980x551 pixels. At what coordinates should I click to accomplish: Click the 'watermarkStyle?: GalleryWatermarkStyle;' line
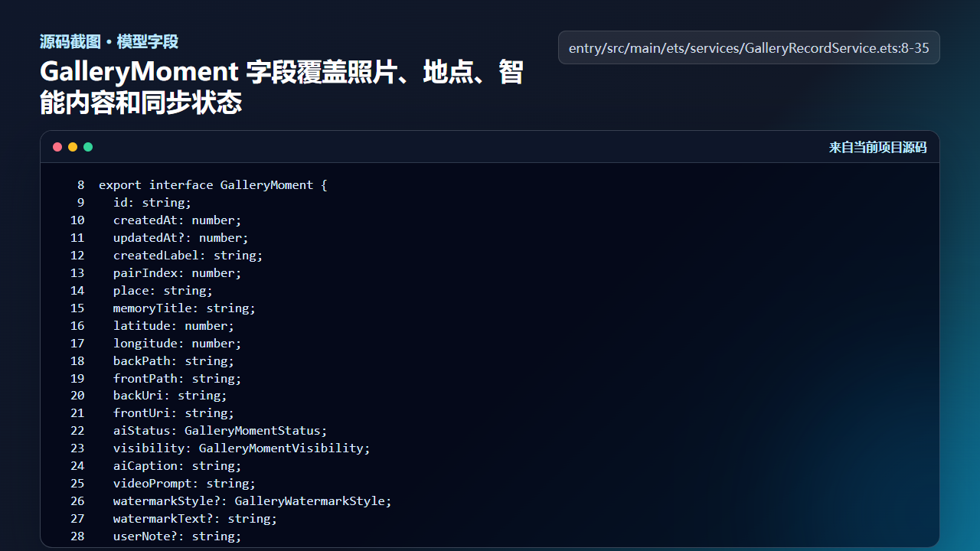click(x=253, y=501)
